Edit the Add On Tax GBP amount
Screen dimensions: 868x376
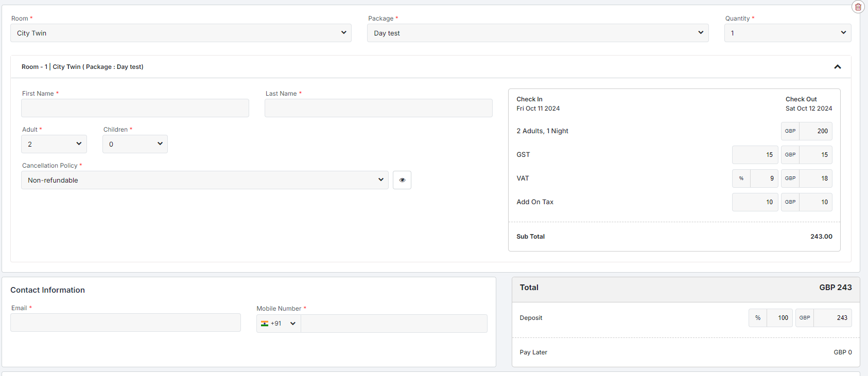coord(815,202)
